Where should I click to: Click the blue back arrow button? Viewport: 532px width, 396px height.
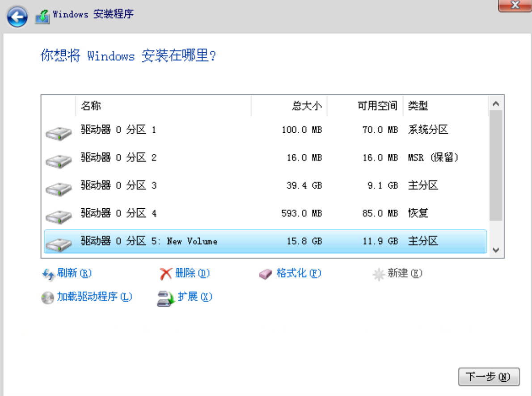[x=17, y=17]
